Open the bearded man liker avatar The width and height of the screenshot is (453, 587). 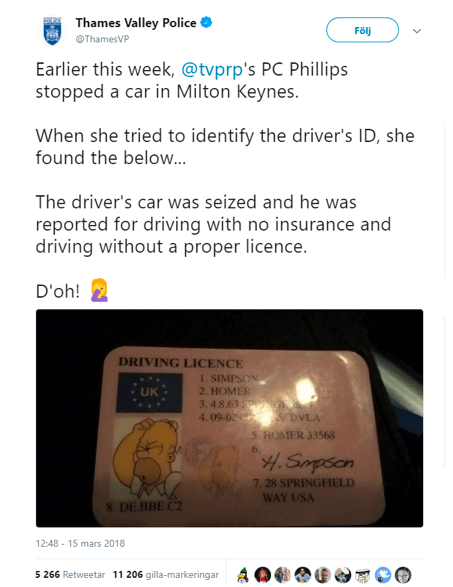point(323,575)
